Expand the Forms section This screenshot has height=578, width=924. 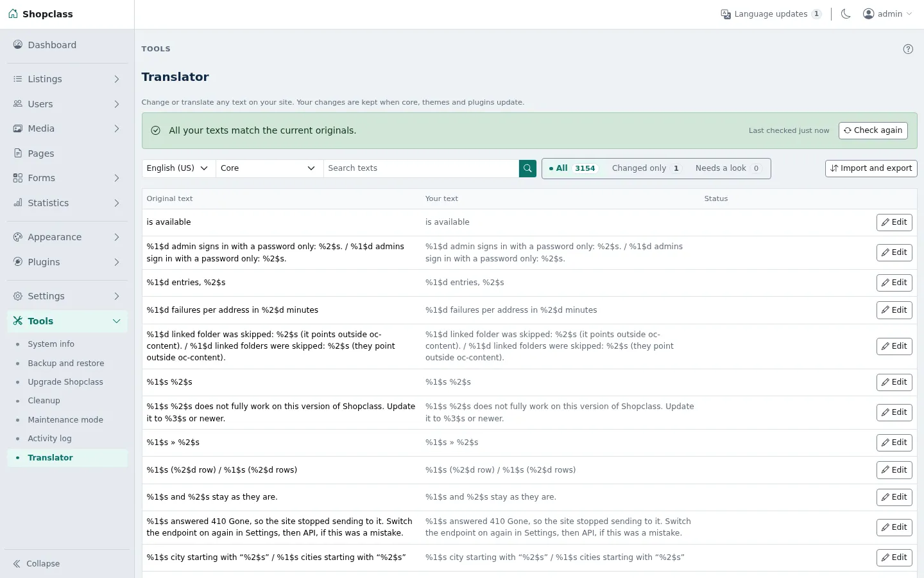[67, 178]
